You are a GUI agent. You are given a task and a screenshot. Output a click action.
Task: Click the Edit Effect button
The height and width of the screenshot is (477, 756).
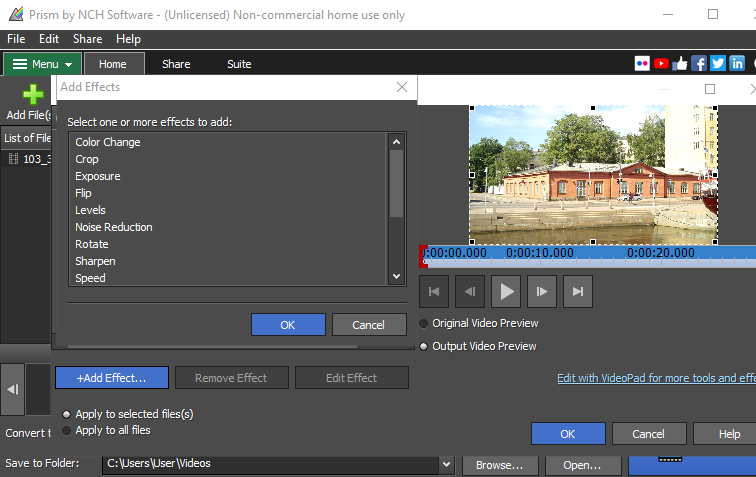pos(351,378)
